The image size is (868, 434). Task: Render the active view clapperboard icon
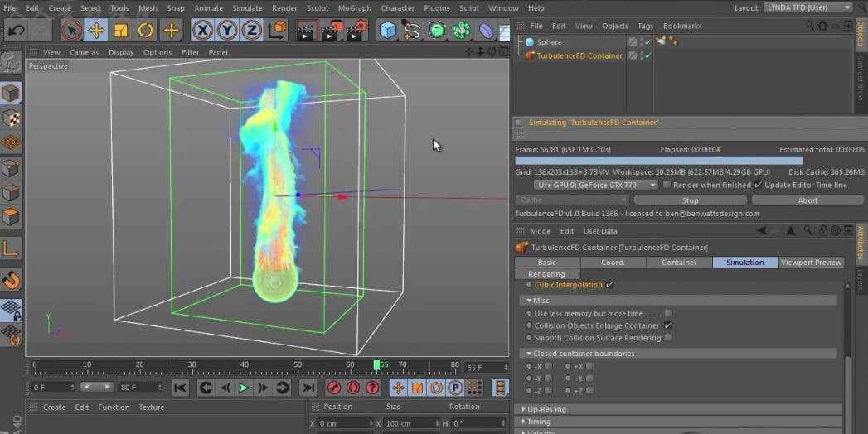tap(306, 30)
